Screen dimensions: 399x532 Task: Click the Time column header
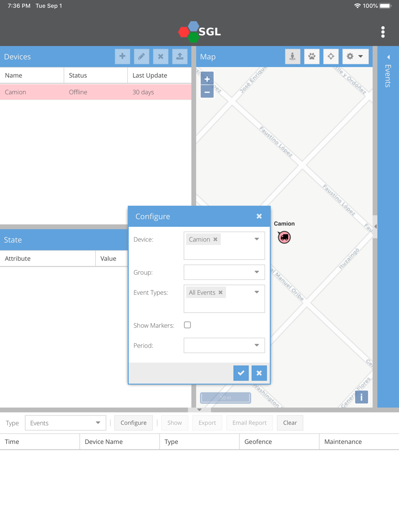pos(40,442)
